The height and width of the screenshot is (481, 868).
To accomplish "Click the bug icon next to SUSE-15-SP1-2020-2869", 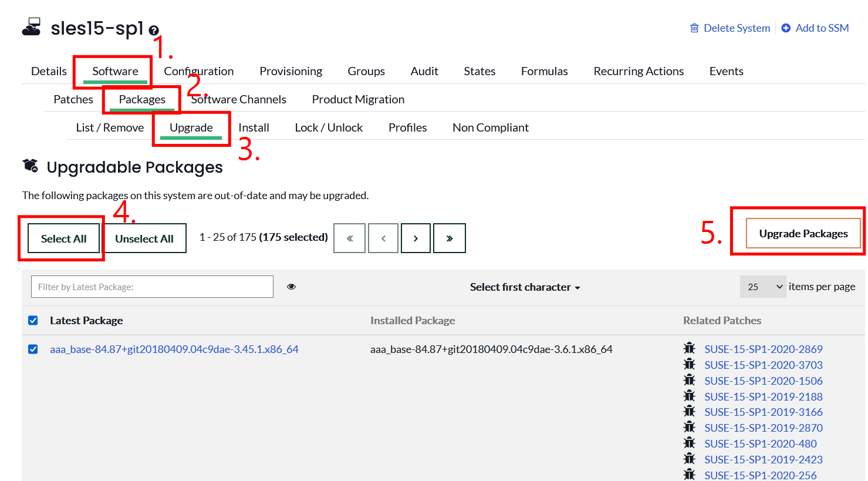I will (x=689, y=348).
